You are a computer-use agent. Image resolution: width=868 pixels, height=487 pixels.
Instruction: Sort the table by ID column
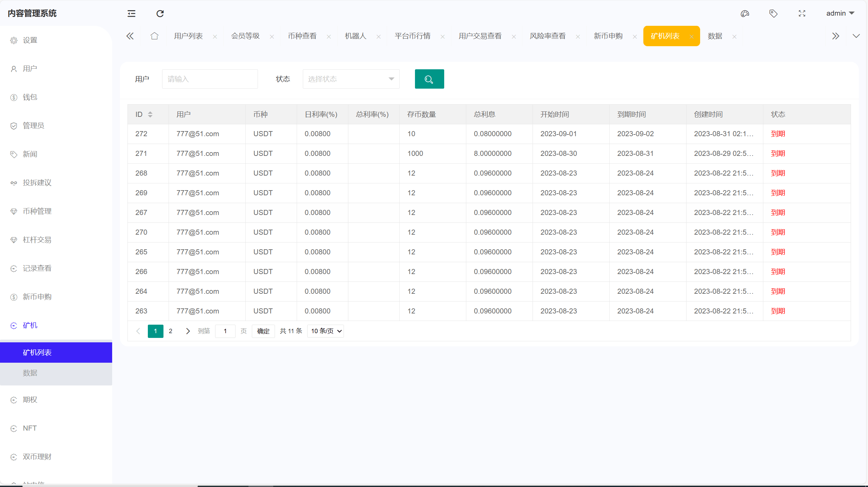click(x=151, y=114)
